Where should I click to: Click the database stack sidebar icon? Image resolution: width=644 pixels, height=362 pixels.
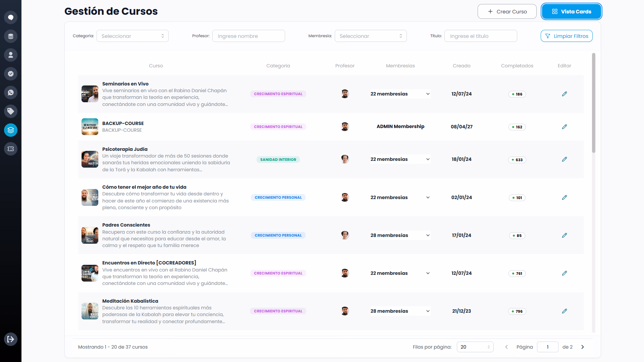[x=11, y=36]
